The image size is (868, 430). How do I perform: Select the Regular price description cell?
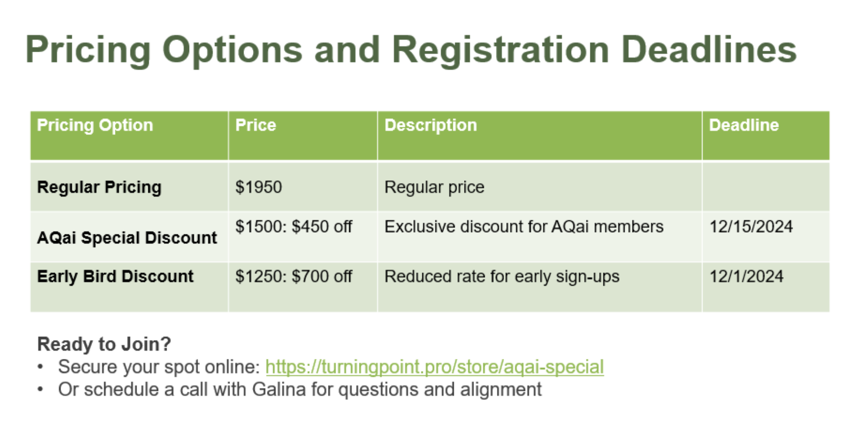pyautogui.click(x=540, y=187)
